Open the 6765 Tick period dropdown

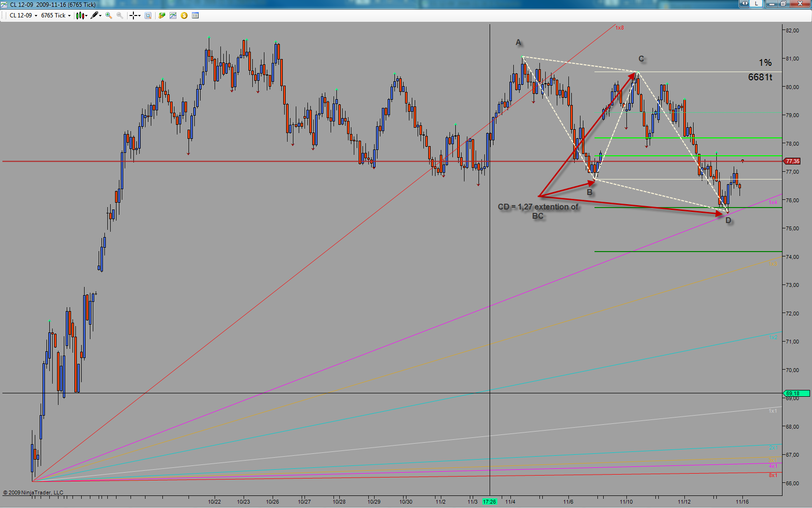(56, 15)
